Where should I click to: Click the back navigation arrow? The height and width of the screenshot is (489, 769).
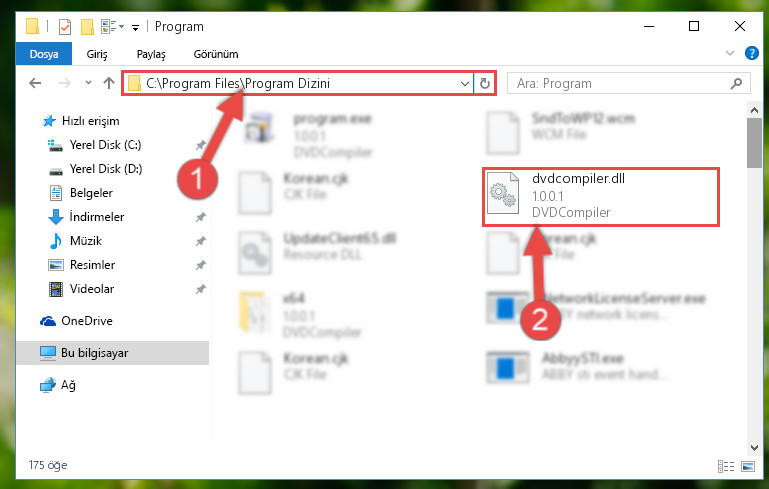point(35,83)
